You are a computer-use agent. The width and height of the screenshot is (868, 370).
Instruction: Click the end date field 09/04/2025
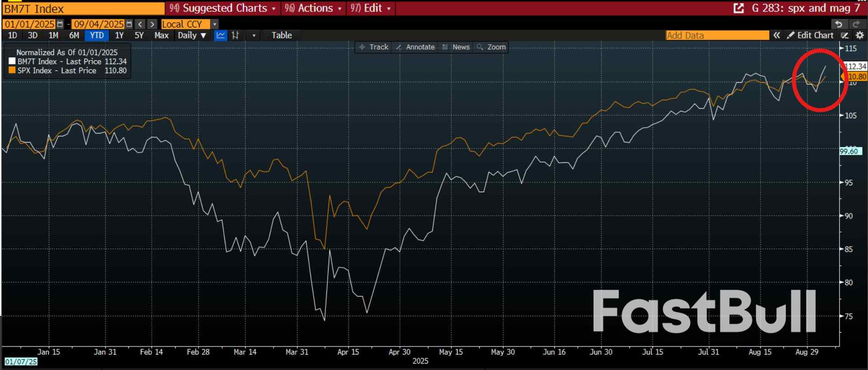(98, 24)
